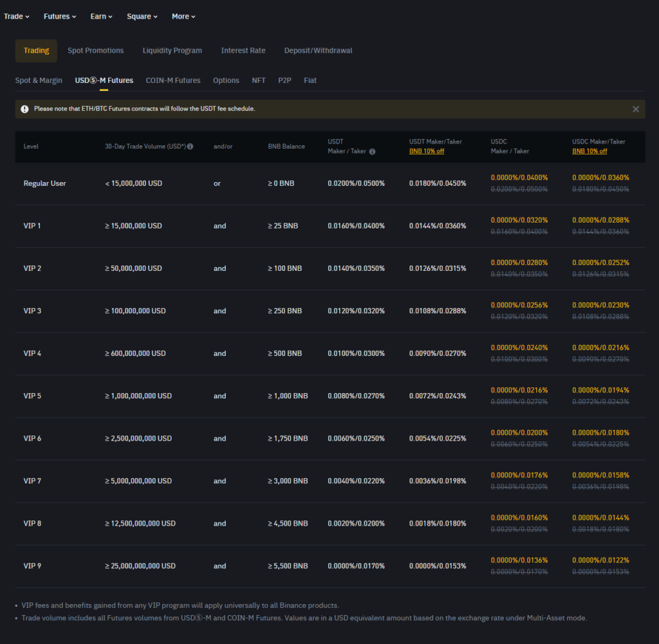Click the info icon next to USDT Maker / Taker
This screenshot has width=659, height=644.
[x=372, y=152]
